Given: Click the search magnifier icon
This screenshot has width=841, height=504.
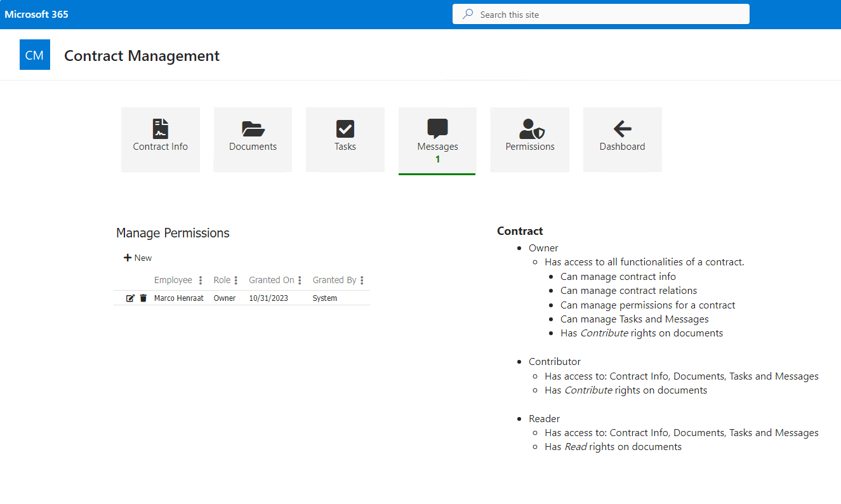Looking at the screenshot, I should [x=466, y=13].
